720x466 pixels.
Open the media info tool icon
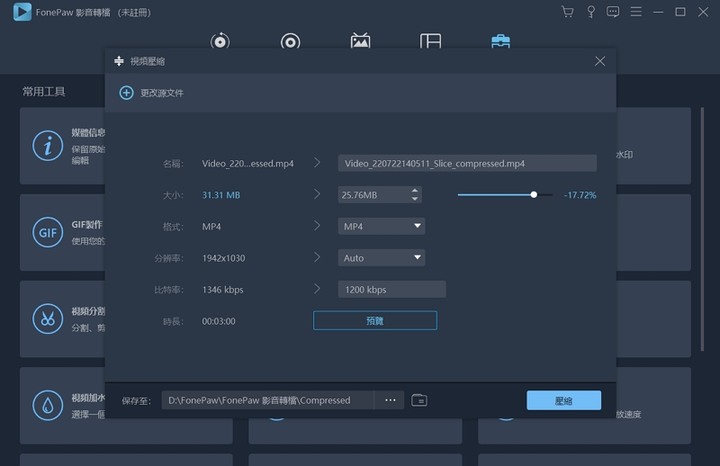(48, 146)
